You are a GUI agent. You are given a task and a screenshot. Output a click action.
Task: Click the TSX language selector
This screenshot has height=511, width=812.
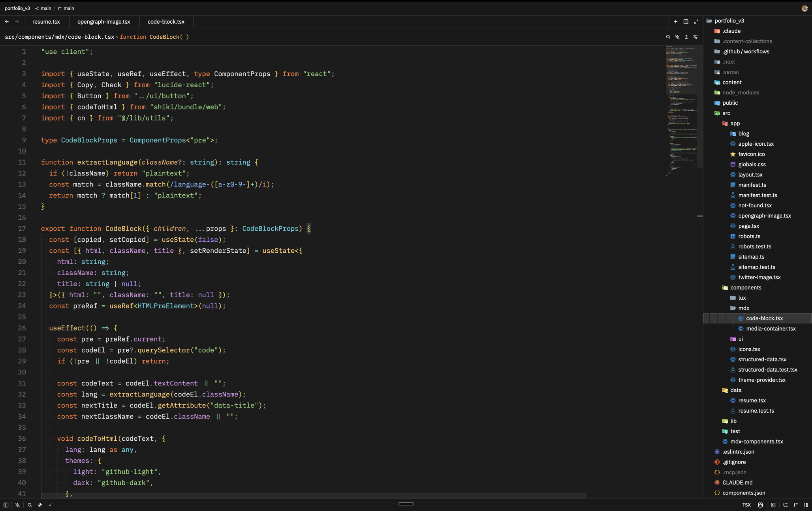pyautogui.click(x=746, y=505)
